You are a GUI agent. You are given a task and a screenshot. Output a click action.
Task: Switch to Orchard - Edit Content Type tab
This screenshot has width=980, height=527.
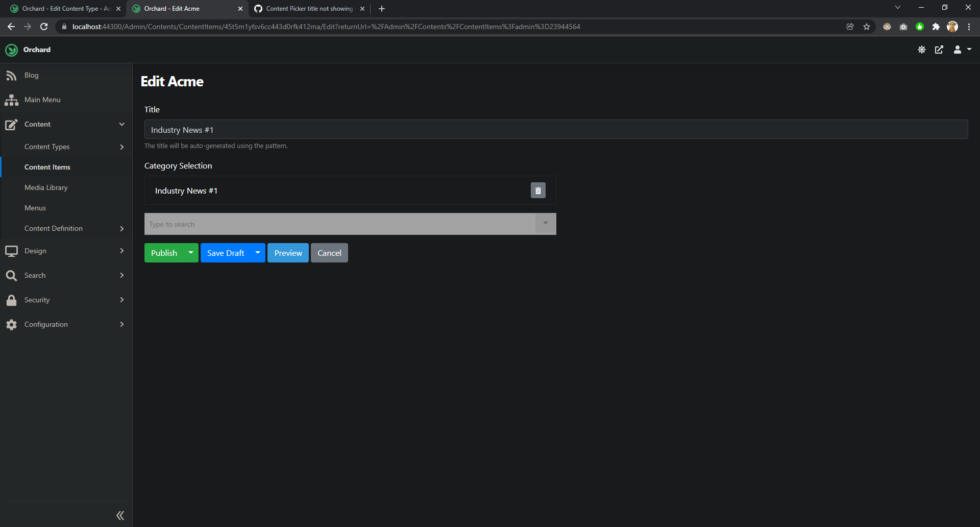tap(66, 9)
